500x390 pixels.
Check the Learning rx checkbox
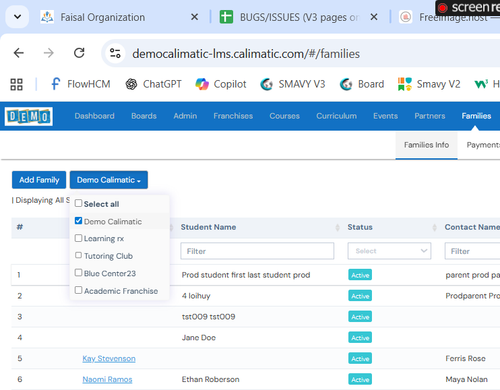point(78,238)
